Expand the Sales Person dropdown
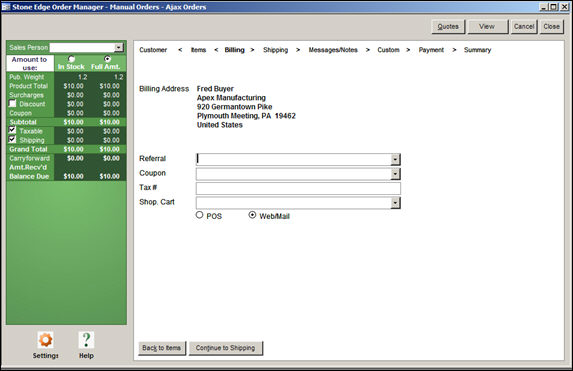Viewport: 573px width, 371px height. click(x=119, y=48)
